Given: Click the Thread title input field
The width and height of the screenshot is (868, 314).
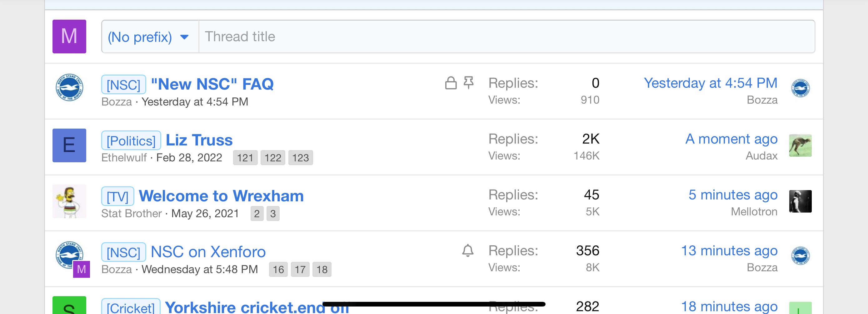Looking at the screenshot, I should [506, 37].
